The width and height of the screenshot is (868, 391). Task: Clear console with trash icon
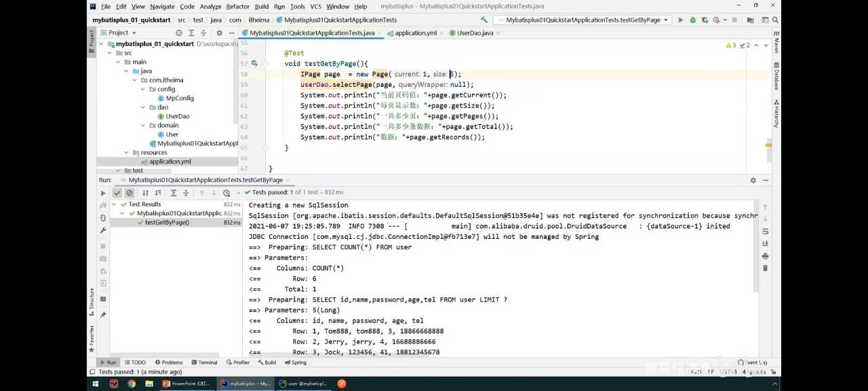[x=765, y=268]
